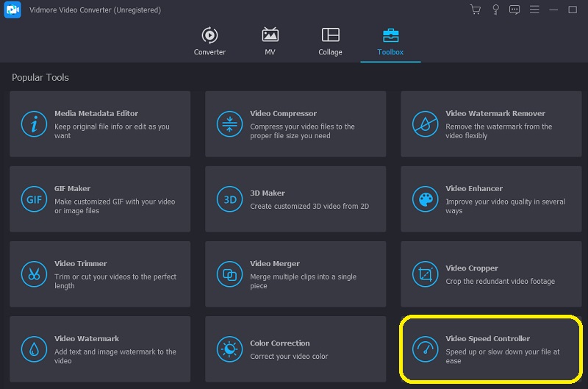Click the GIF Maker icon
Screen dimensions: 588x389
(34, 199)
